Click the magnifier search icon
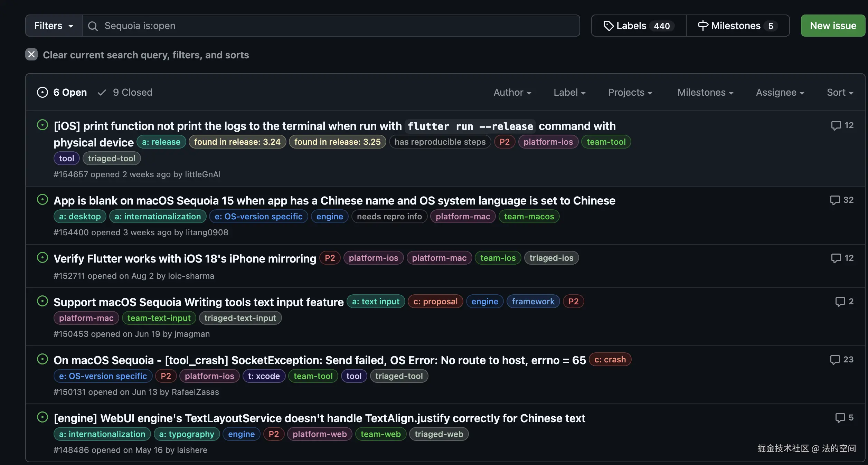868x465 pixels. pyautogui.click(x=93, y=26)
